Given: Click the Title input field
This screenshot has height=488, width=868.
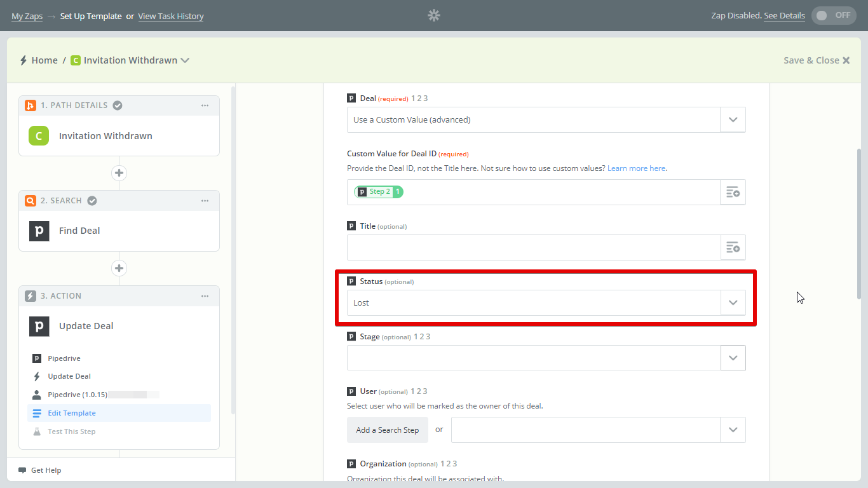Looking at the screenshot, I should [x=534, y=247].
